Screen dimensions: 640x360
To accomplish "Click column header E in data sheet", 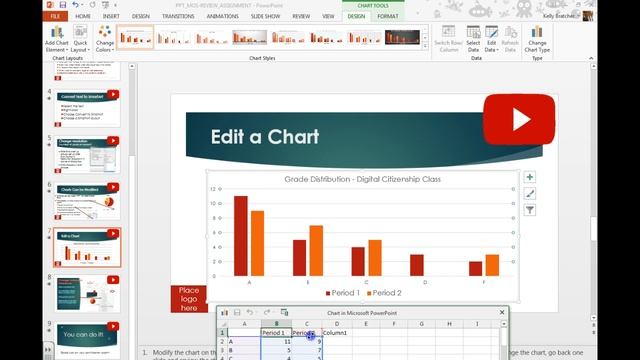I will click(366, 324).
